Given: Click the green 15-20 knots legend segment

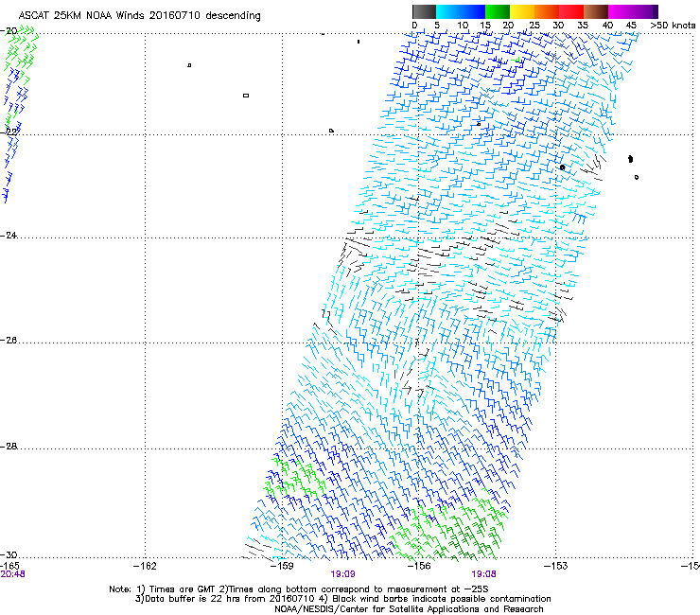Looking at the screenshot, I should 498,11.
